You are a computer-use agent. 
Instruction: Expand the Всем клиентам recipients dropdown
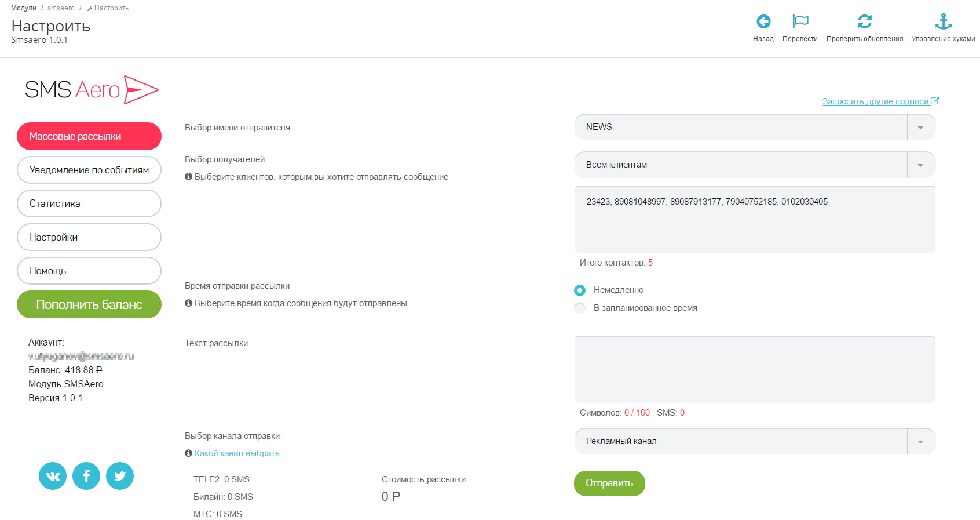click(x=755, y=165)
